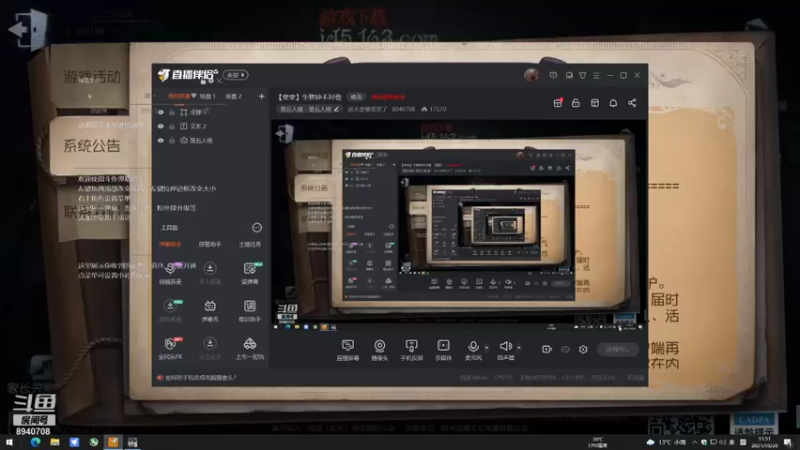The height and width of the screenshot is (450, 800).
Task: Add a 多媒体 media source
Action: point(443,350)
